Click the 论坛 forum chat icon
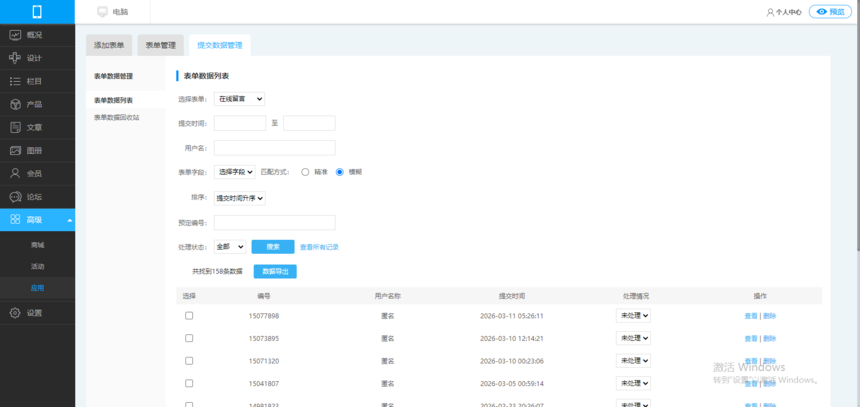This screenshot has width=860, height=407. click(x=15, y=197)
